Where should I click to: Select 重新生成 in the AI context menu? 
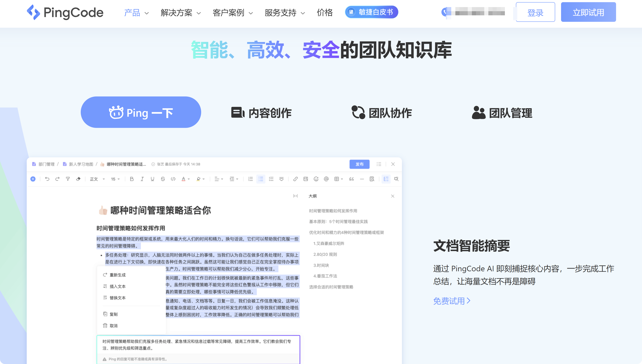(117, 275)
